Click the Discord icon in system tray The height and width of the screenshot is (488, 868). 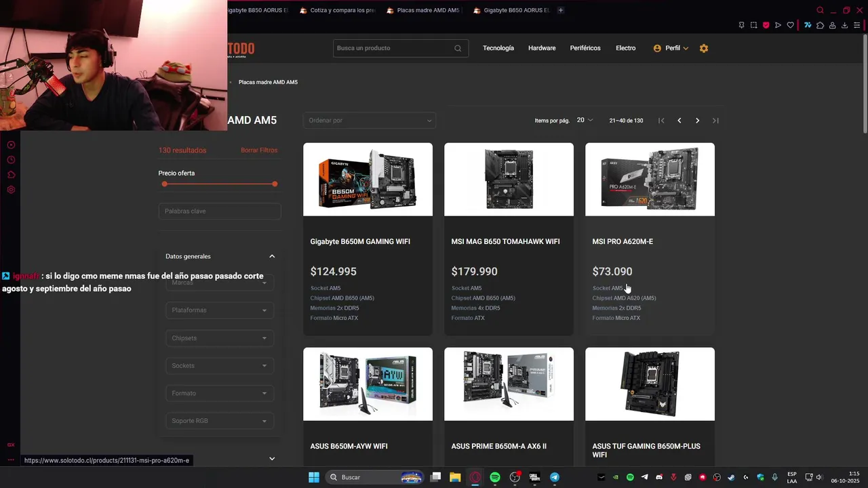(x=659, y=477)
